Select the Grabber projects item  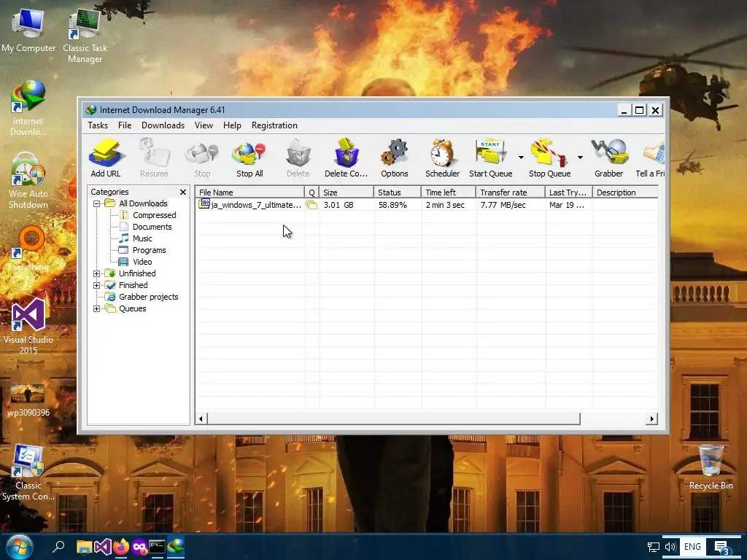click(x=148, y=297)
